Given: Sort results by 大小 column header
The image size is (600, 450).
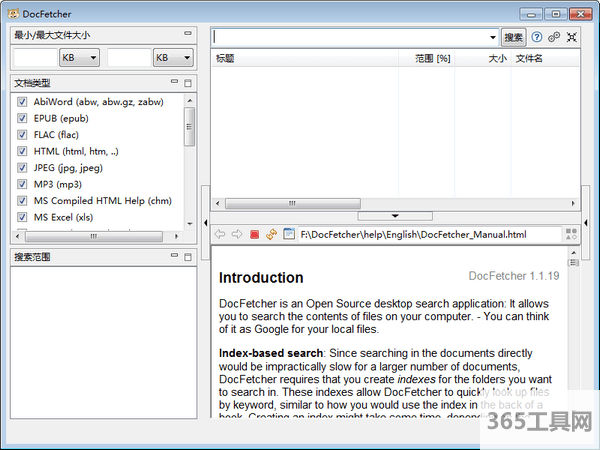Looking at the screenshot, I should [x=496, y=59].
